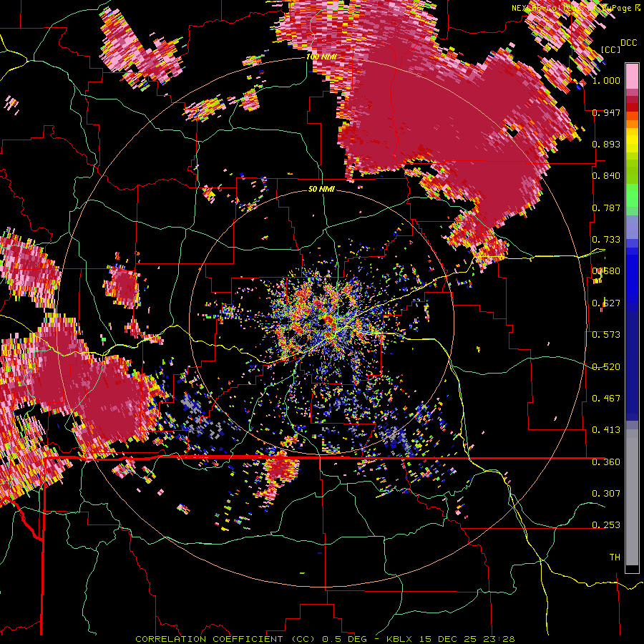Pick the lavender-blue segment of the color bar
Image resolution: width=644 pixels, height=644 pixels.
pos(632,227)
